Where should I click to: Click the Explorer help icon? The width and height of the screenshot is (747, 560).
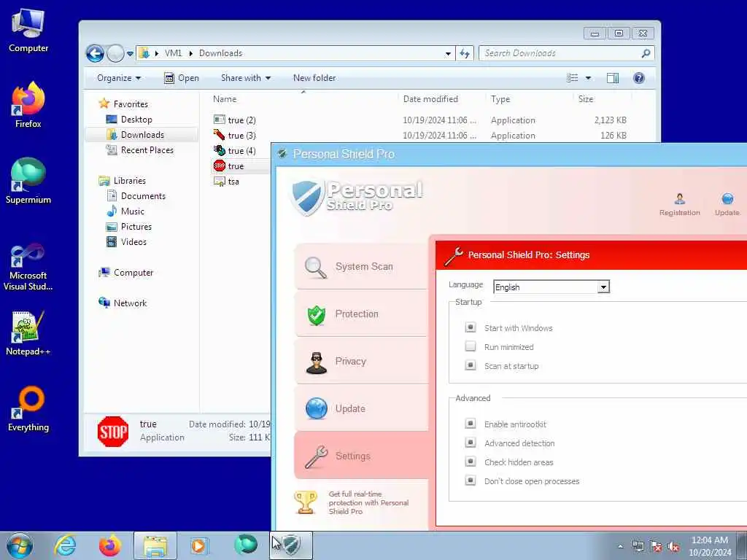click(639, 78)
